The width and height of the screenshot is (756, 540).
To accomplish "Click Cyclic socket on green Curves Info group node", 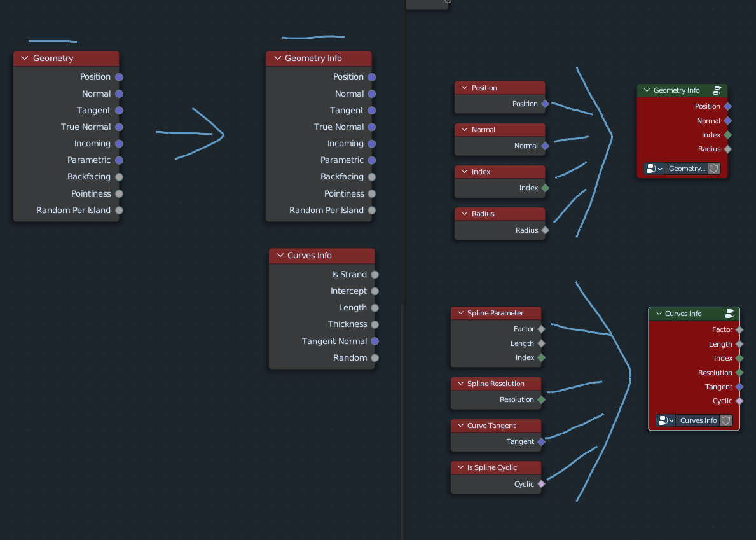I will pyautogui.click(x=739, y=401).
